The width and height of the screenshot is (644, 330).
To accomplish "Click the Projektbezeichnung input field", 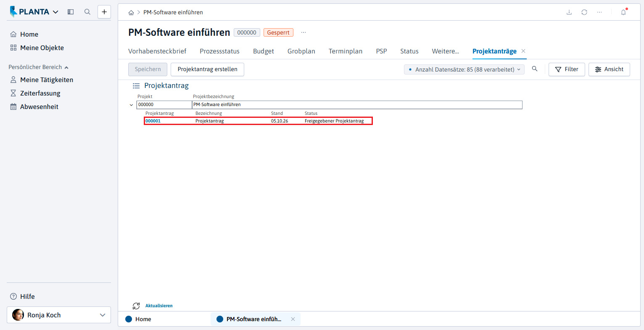I will [x=357, y=104].
